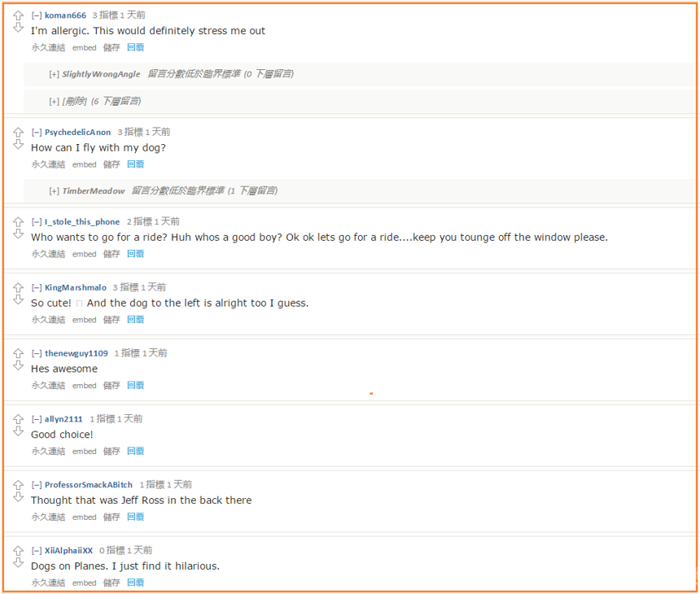Expand TimberMeadow's collapsed comment
700x594 pixels.
coord(54,191)
